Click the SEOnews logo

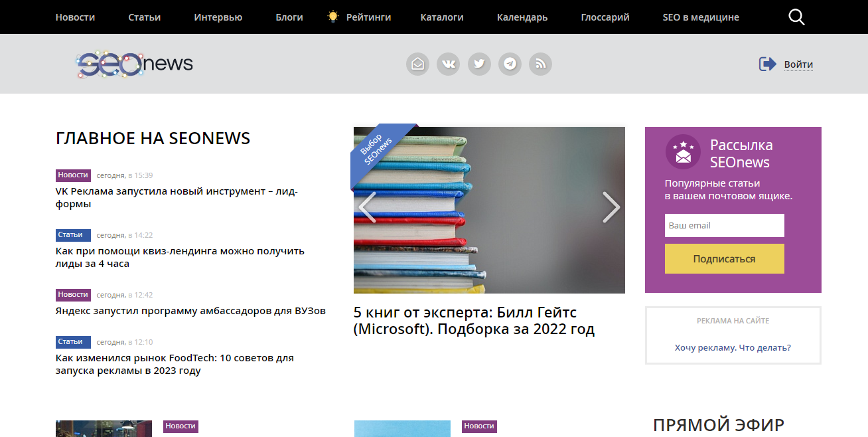[134, 64]
